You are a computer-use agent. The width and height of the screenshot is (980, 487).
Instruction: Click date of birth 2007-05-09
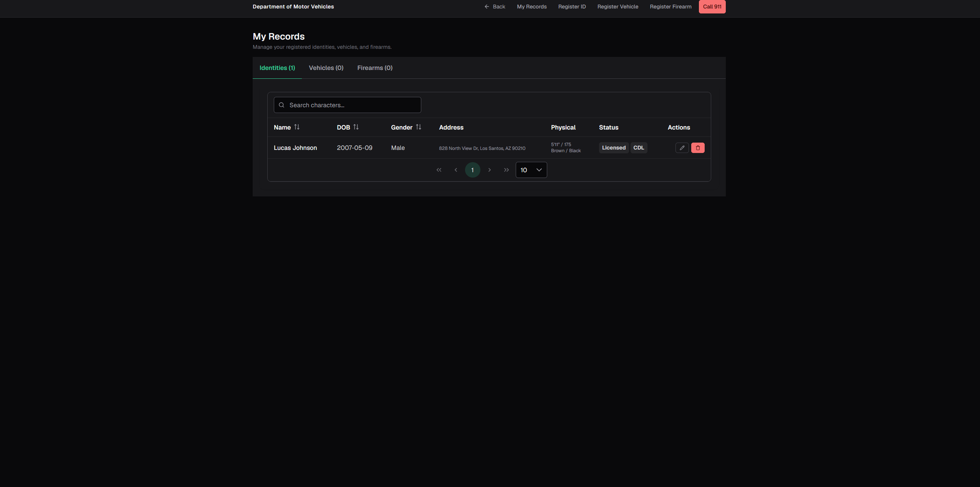coord(354,148)
